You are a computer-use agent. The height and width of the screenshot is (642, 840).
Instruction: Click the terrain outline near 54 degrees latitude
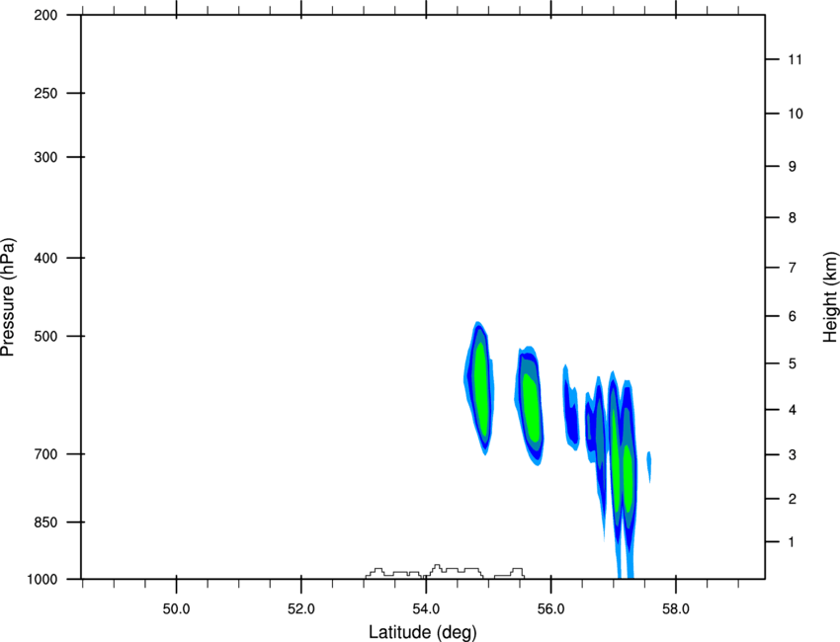(445, 571)
